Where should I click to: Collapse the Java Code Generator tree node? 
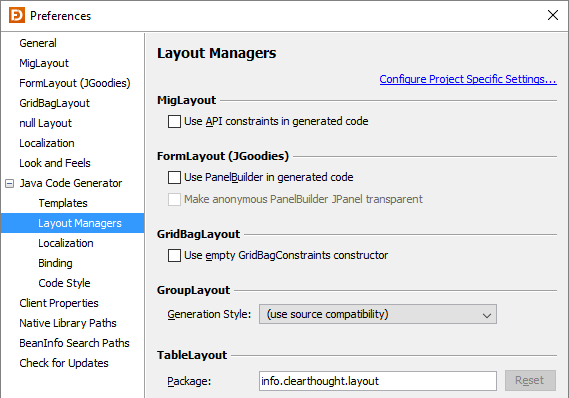click(10, 184)
